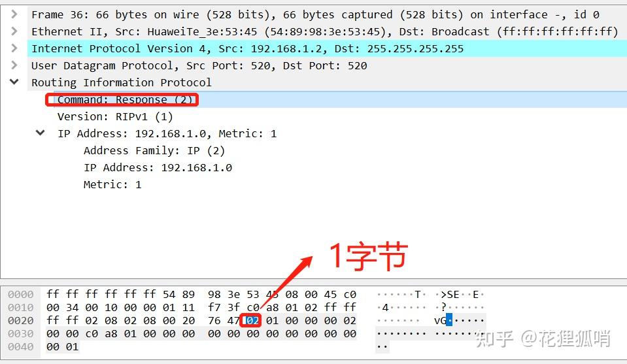The width and height of the screenshot is (627, 364).
Task: Click hex byte 11 in row 0010
Action: [188, 308]
